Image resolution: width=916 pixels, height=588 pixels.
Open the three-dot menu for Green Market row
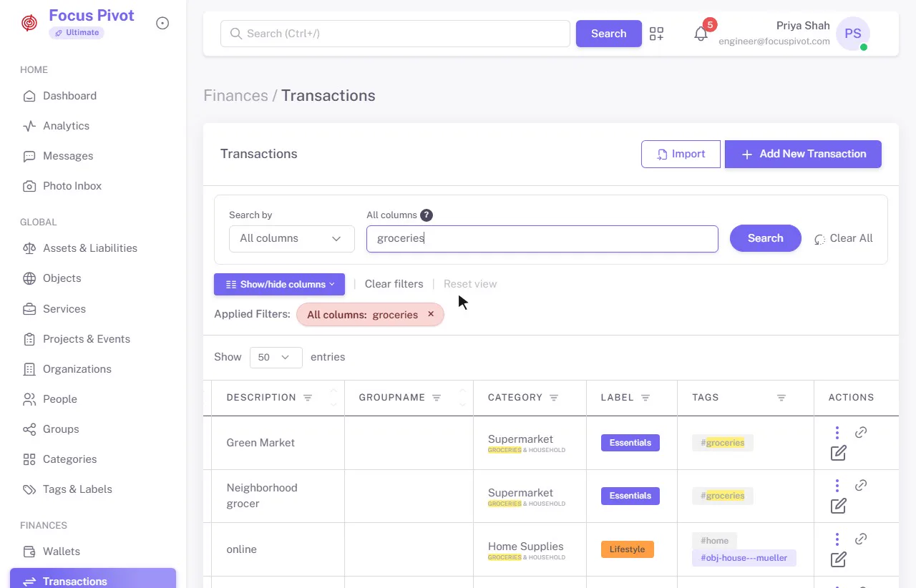point(837,433)
